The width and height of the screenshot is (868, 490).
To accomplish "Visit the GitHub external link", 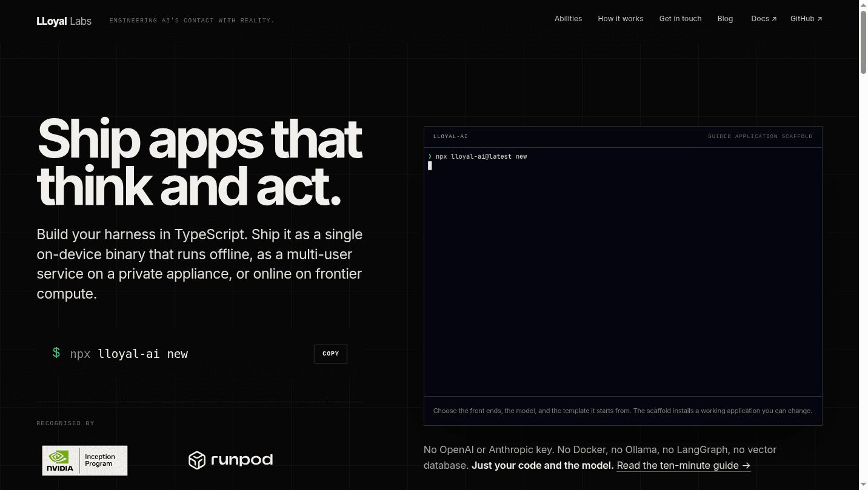I will tap(806, 19).
